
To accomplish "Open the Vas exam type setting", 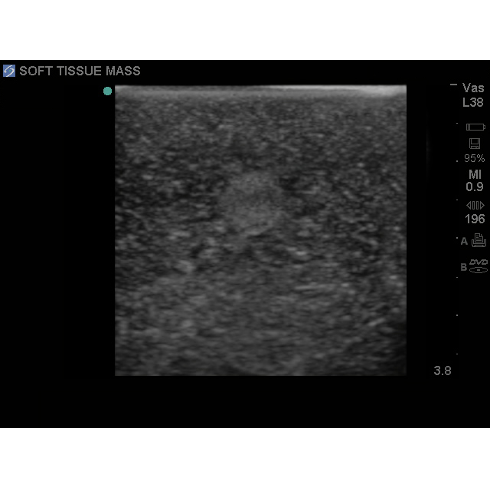I will click(x=473, y=88).
